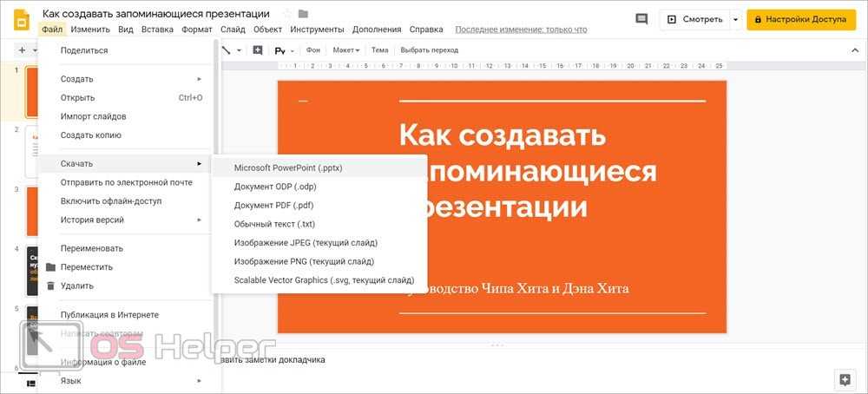Open the Формат menu
The height and width of the screenshot is (394, 868).
click(x=197, y=30)
